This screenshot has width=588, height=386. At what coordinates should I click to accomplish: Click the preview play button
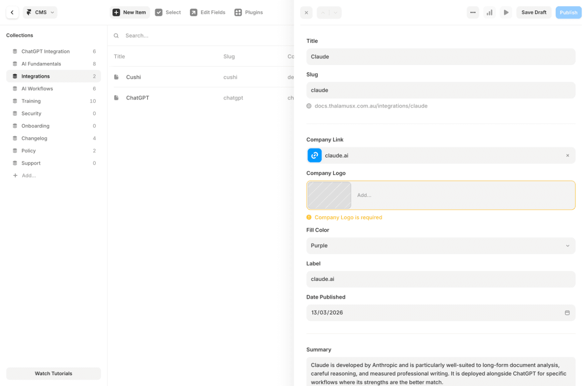pos(506,12)
